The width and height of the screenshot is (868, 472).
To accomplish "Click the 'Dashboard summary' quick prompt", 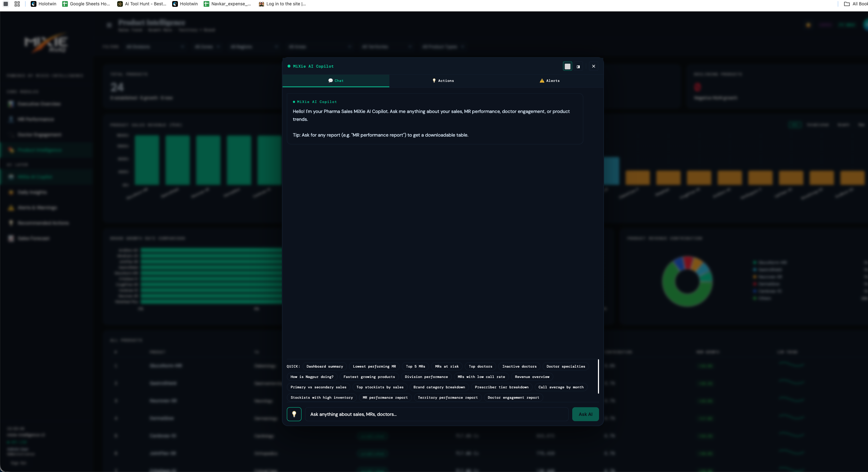I will (324, 366).
